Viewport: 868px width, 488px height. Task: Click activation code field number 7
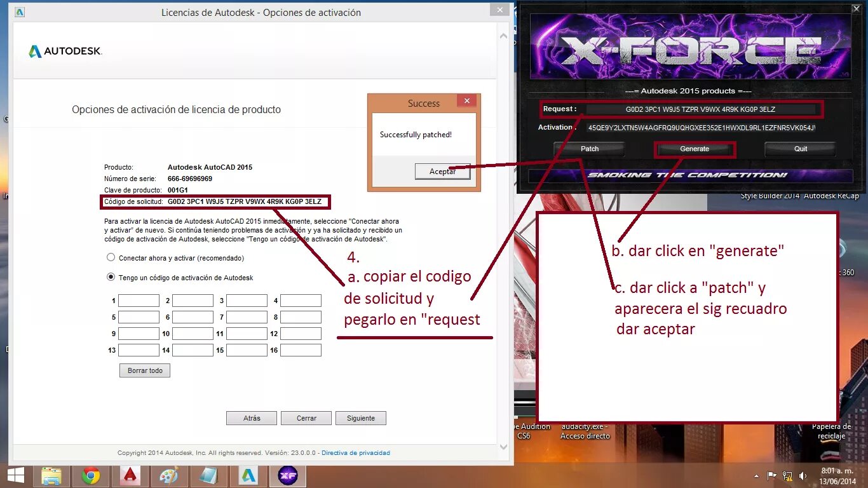(247, 317)
